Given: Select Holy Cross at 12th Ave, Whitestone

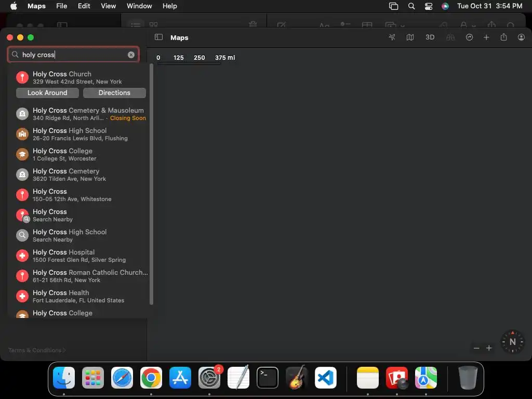Looking at the screenshot, I should click(81, 195).
